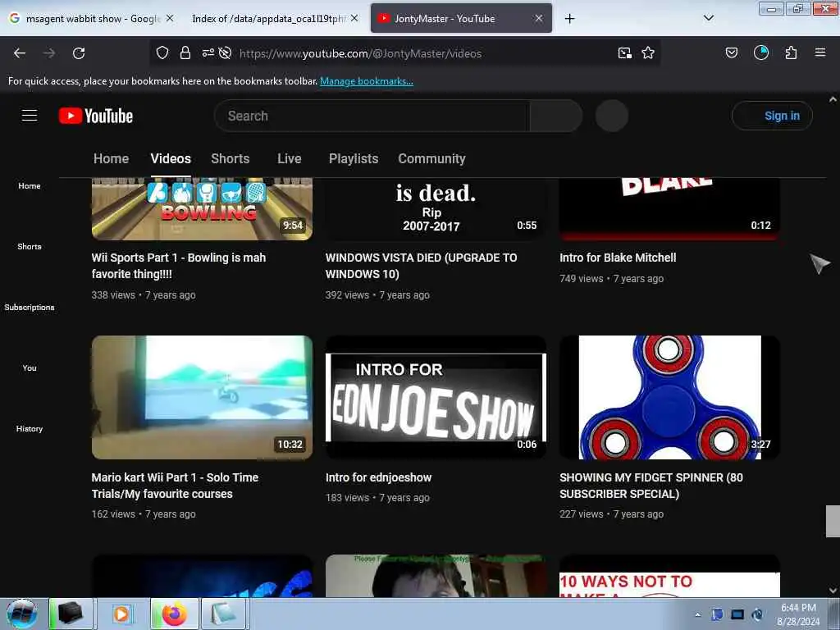Reload the current page

click(79, 53)
